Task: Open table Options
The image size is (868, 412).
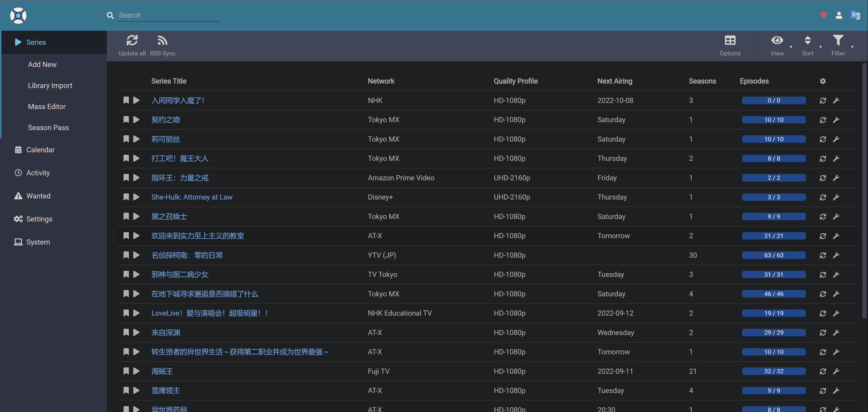Action: [x=730, y=45]
